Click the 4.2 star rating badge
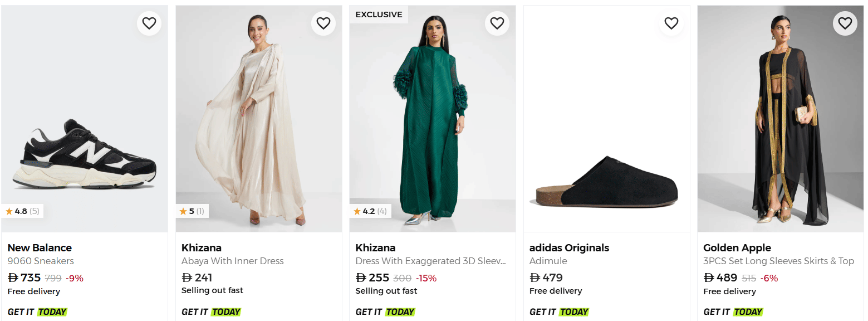This screenshot has height=321, width=868. tap(370, 211)
